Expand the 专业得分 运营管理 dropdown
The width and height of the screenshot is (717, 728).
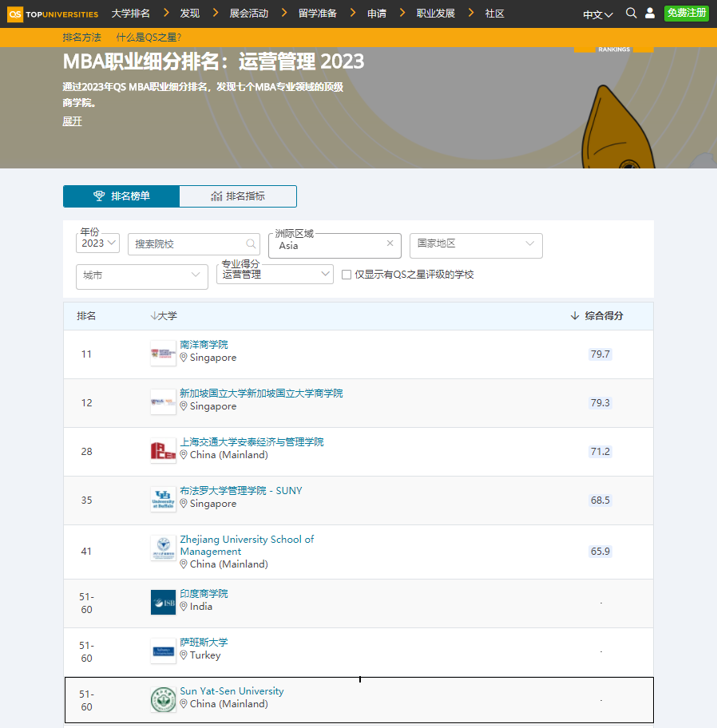(x=275, y=275)
